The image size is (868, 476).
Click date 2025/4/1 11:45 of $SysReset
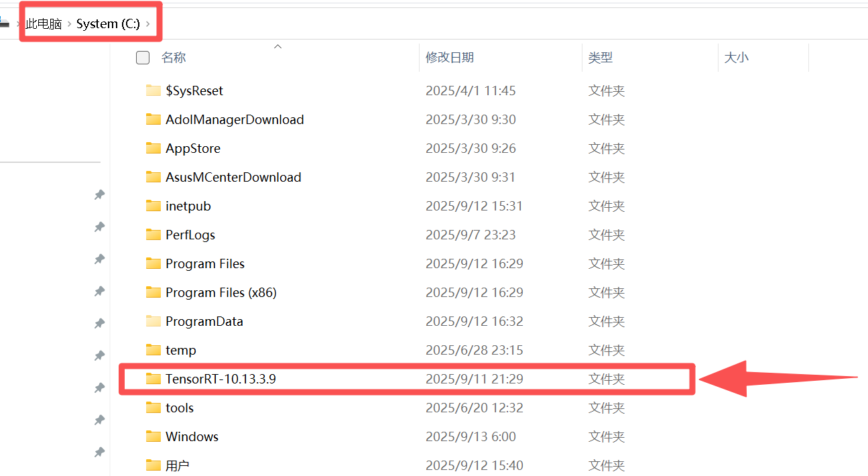(471, 91)
